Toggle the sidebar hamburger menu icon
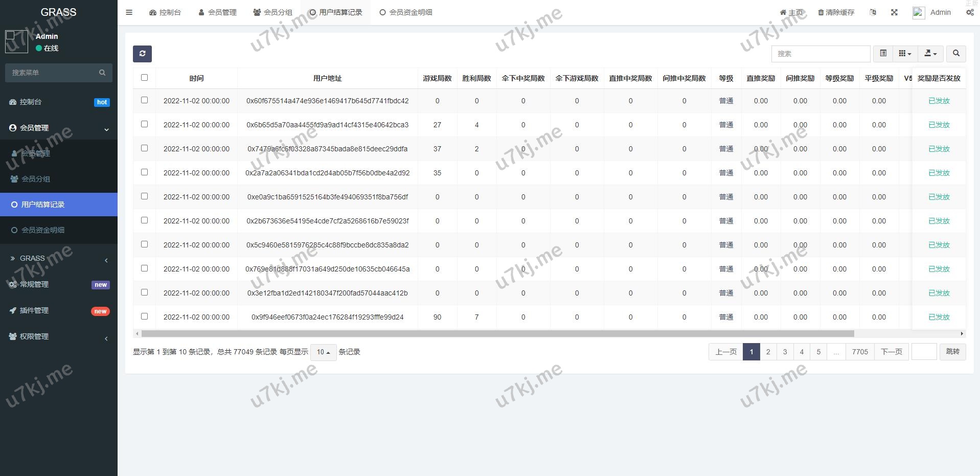Viewport: 980px width, 476px height. tap(129, 12)
